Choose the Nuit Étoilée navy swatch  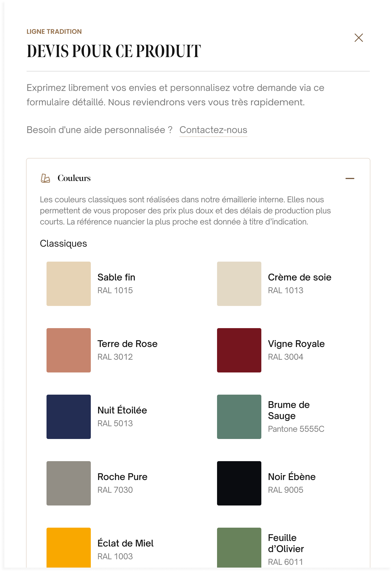(69, 417)
